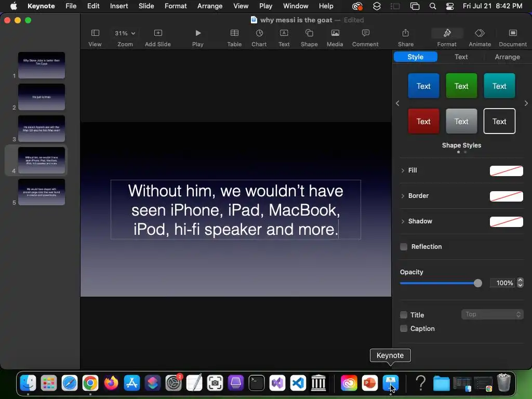Launch Google Chrome from the Dock
Viewport: 532px width, 399px height.
point(90,383)
